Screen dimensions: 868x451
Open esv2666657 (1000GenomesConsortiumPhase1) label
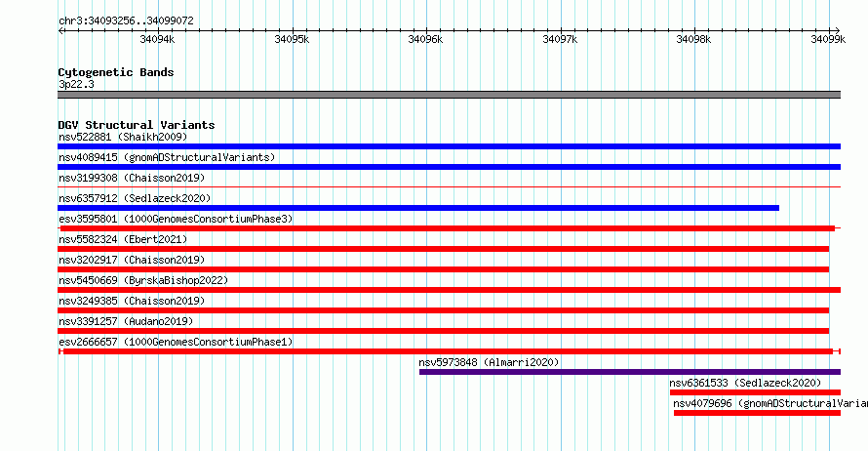176,342
